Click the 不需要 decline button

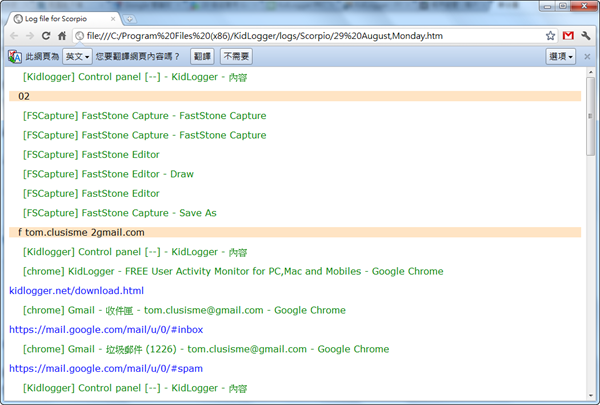pos(236,57)
